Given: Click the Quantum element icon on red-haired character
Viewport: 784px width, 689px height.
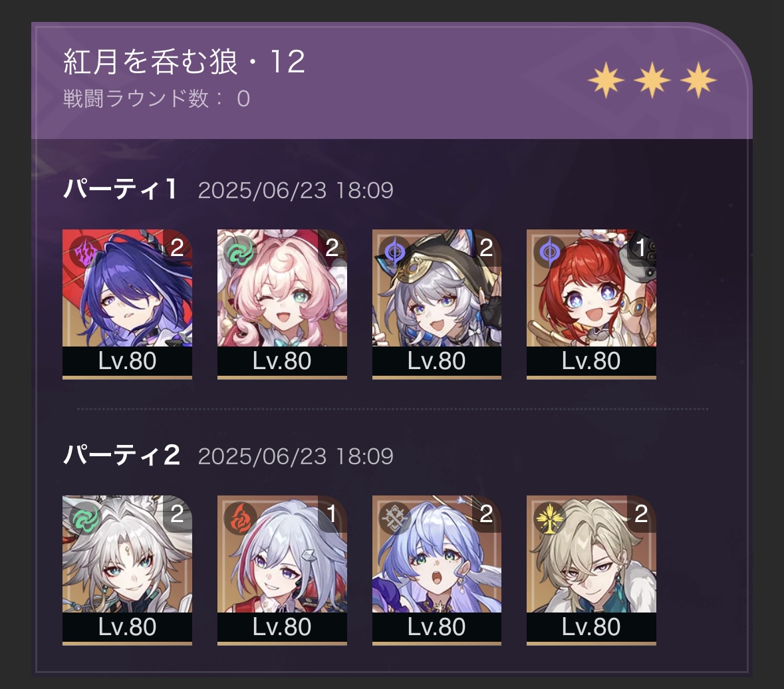Looking at the screenshot, I should coord(549,253).
